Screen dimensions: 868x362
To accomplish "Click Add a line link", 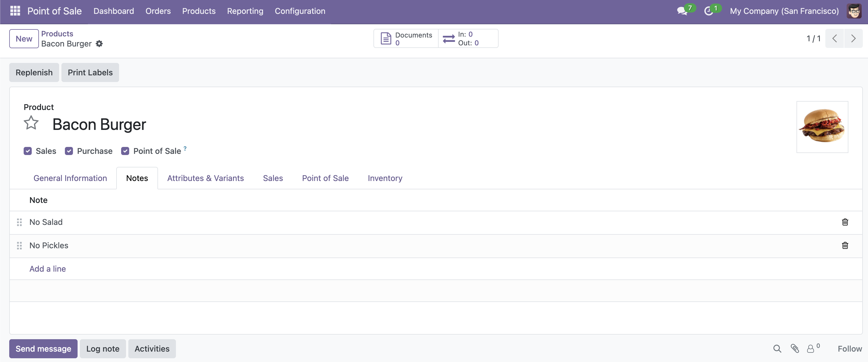I will tap(48, 268).
